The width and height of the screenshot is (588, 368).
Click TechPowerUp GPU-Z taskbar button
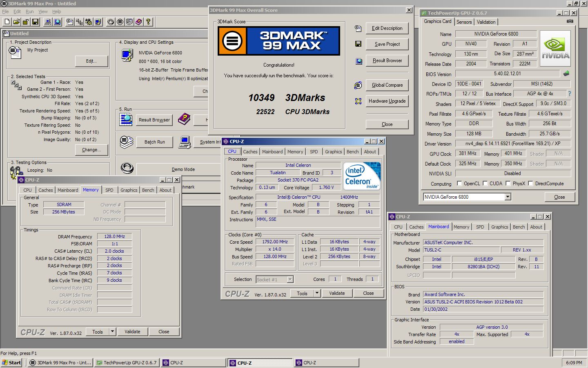point(127,363)
